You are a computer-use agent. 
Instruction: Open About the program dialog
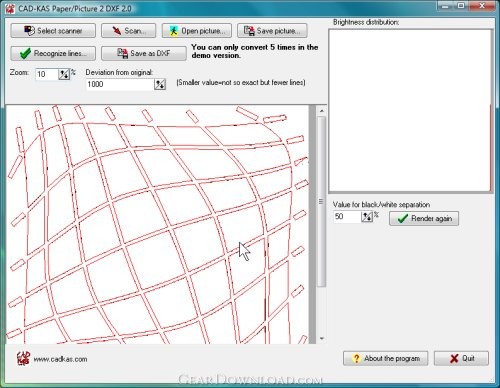coord(386,358)
